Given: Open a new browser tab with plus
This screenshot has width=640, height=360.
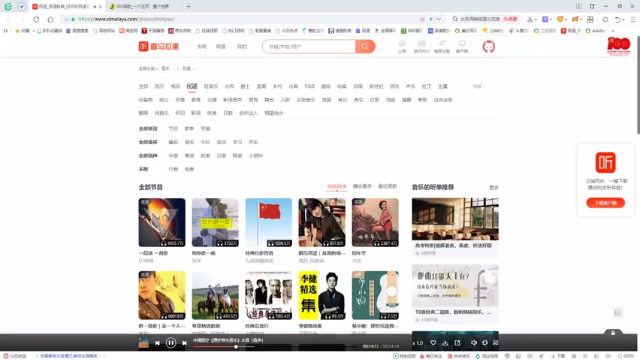Looking at the screenshot, I should tap(189, 7).
